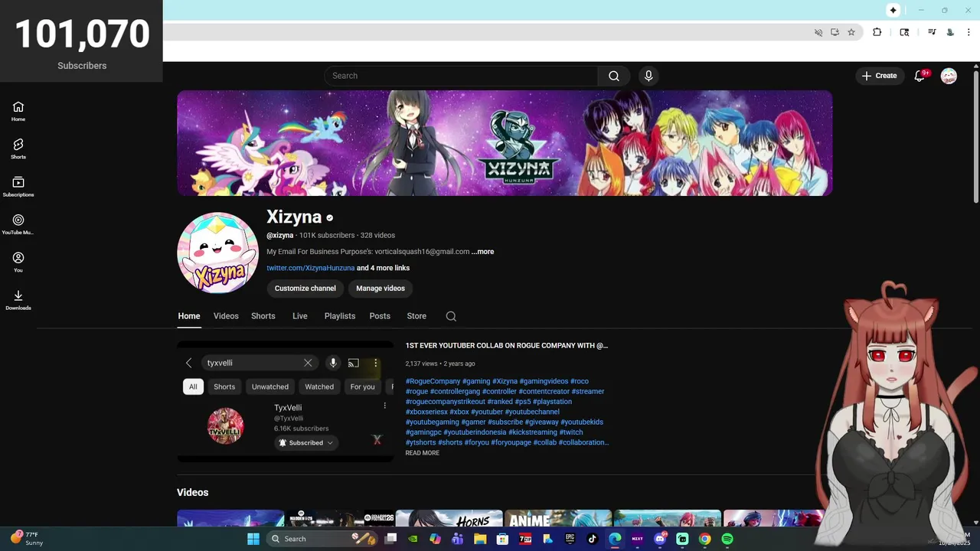Open Subscriptions in the left sidebar
This screenshot has height=551, width=980.
tap(18, 187)
